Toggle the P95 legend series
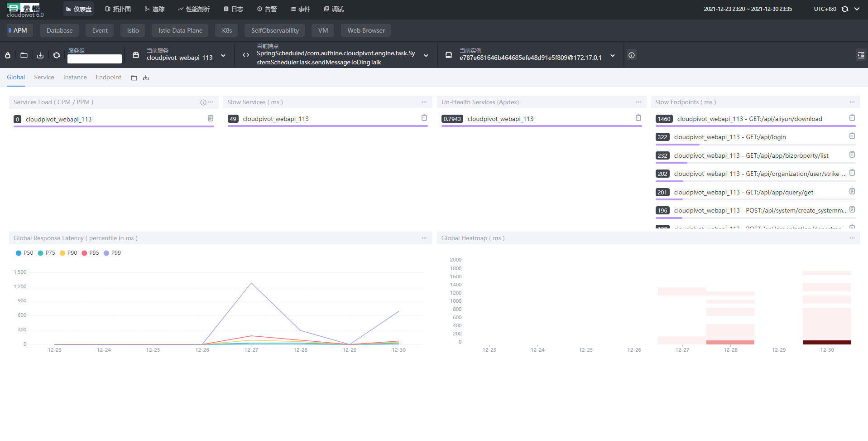The height and width of the screenshot is (441, 868). (90, 253)
